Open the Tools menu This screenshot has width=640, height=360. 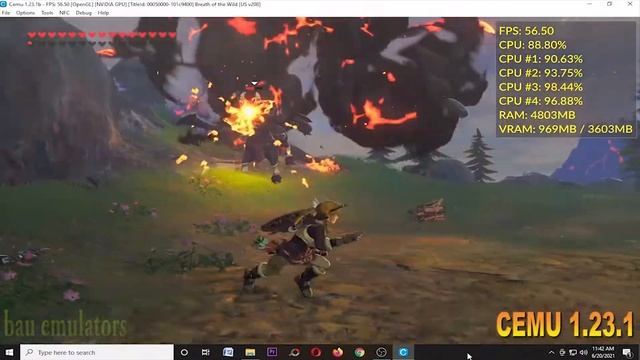(47, 13)
